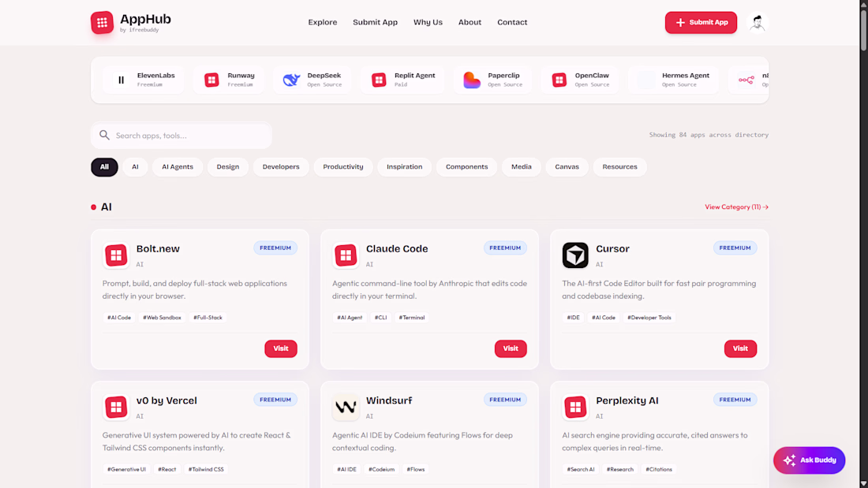The width and height of the screenshot is (868, 488).
Task: Click the Bolt.new card icon
Action: [116, 255]
